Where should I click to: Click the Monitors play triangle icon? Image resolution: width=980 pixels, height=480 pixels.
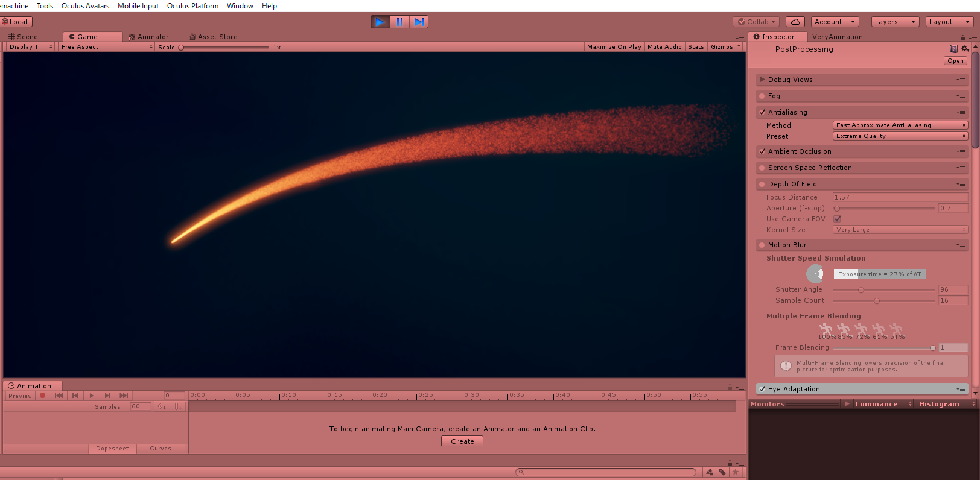(847, 404)
